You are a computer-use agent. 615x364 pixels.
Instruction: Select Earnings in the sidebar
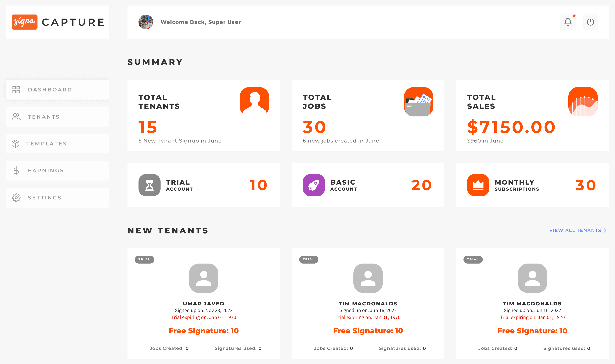tap(58, 170)
